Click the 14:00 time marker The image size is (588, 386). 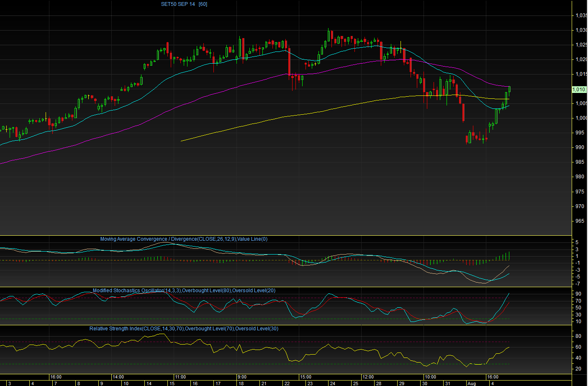coord(118,377)
